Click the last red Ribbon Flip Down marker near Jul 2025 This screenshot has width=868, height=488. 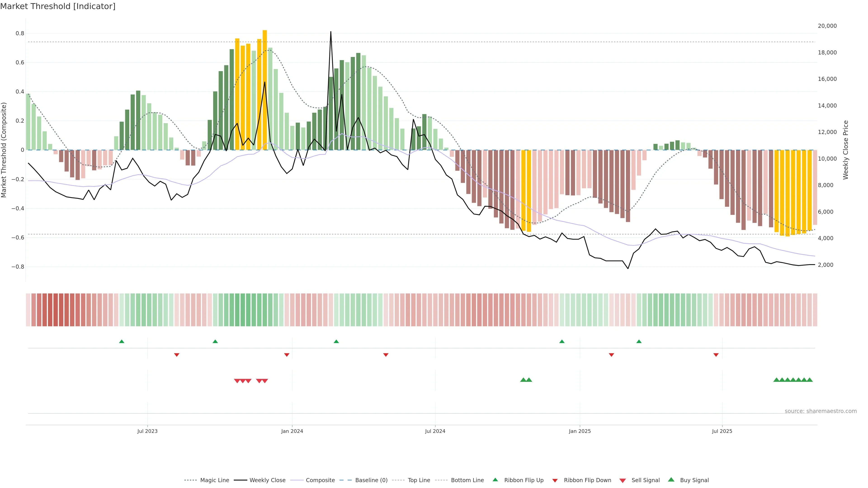point(716,355)
